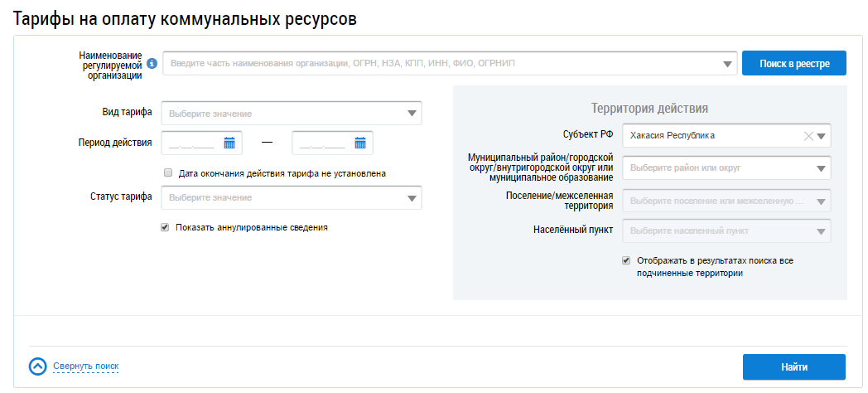
Task: Open the 'Субъект РФ' dropdown arrow
Action: tap(822, 136)
